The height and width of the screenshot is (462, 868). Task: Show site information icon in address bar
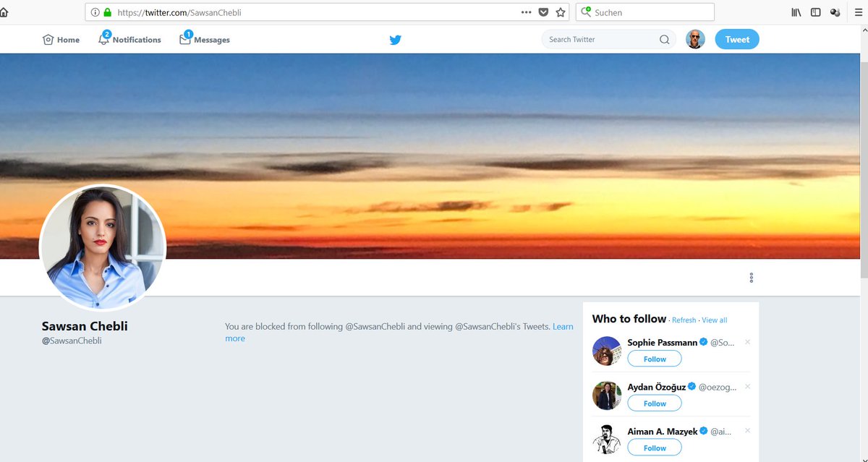click(94, 12)
